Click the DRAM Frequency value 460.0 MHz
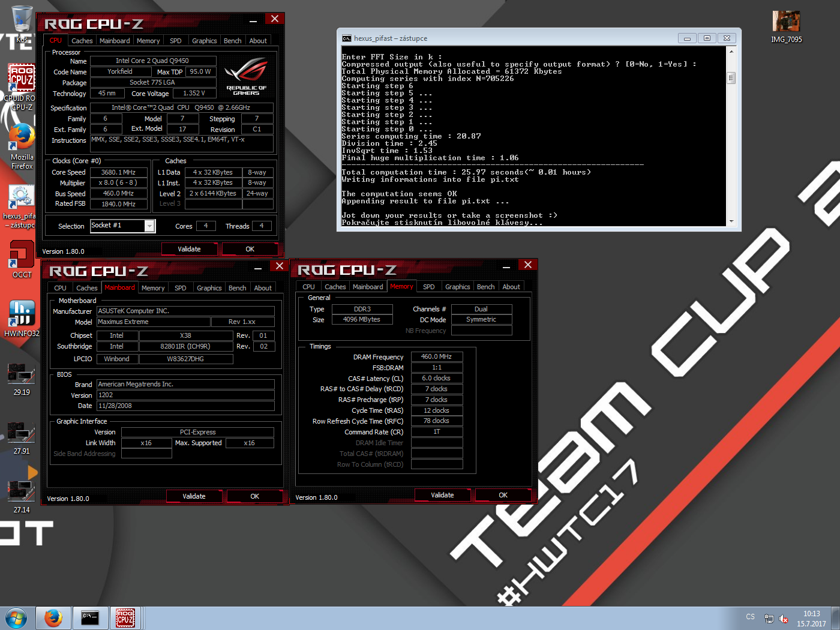 click(437, 356)
